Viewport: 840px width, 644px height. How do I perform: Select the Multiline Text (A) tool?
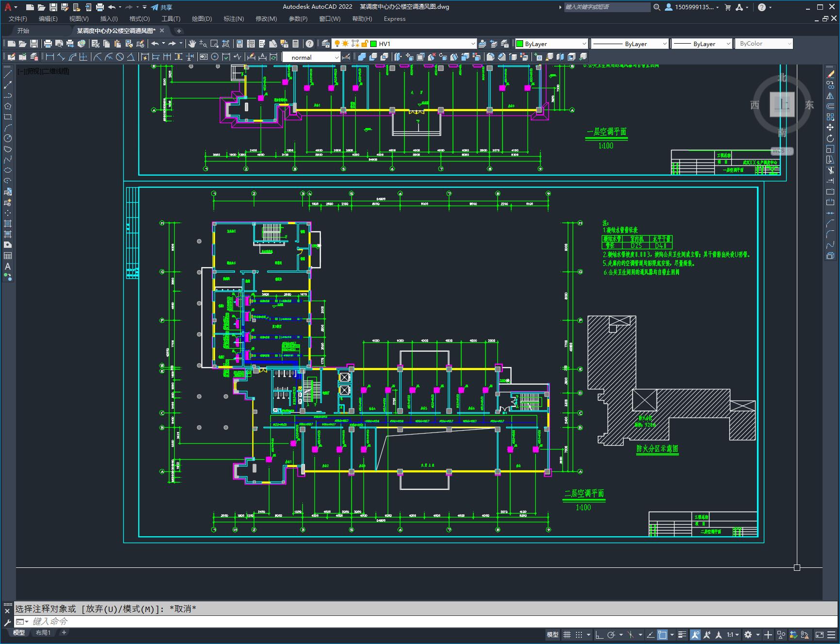pos(8,266)
